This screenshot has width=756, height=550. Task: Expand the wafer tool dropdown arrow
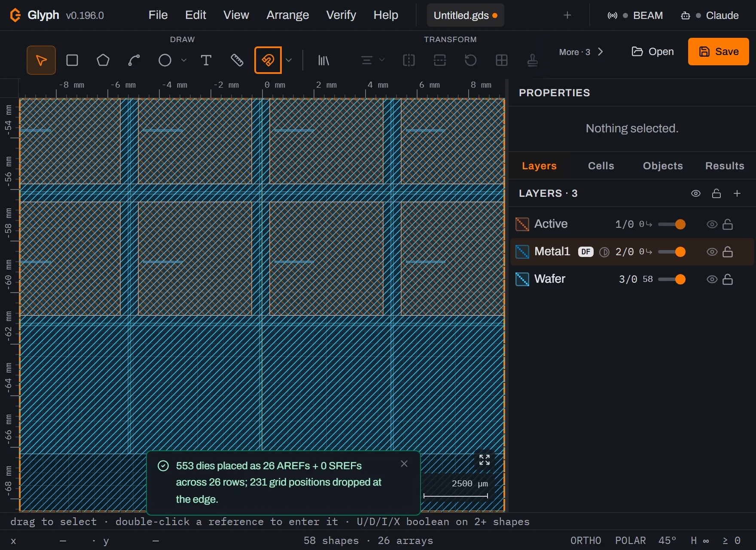(289, 60)
